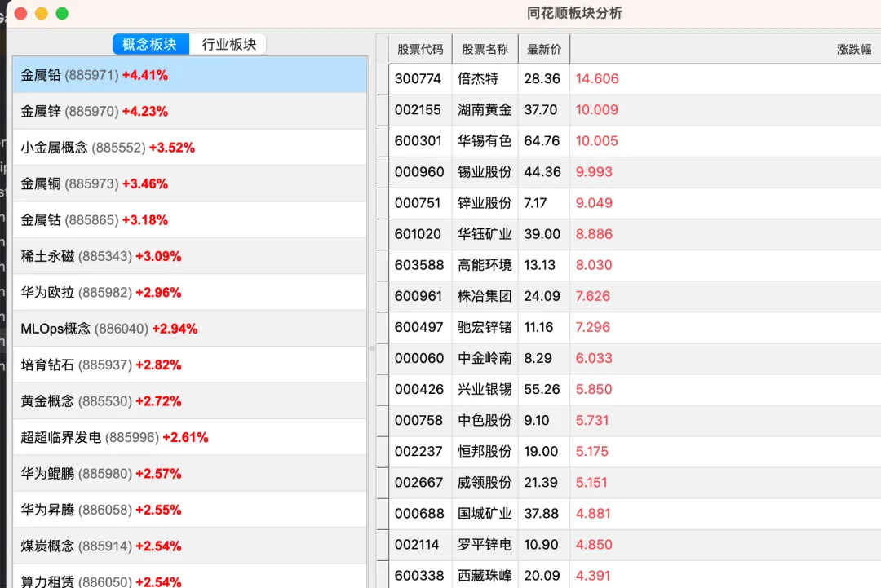Viewport: 881px width, 588px height.
Task: Click stock name 中金岭南
Action: tap(485, 358)
